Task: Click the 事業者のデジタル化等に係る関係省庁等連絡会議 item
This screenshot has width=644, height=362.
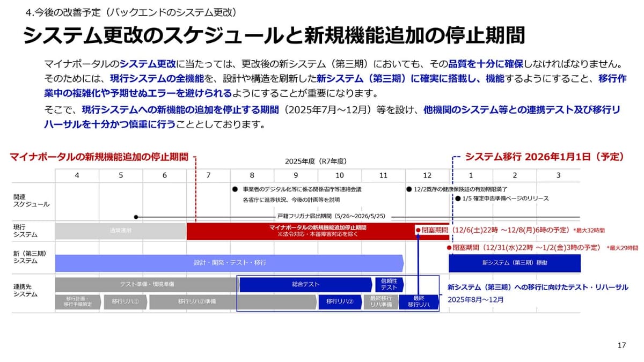Action: coord(302,189)
